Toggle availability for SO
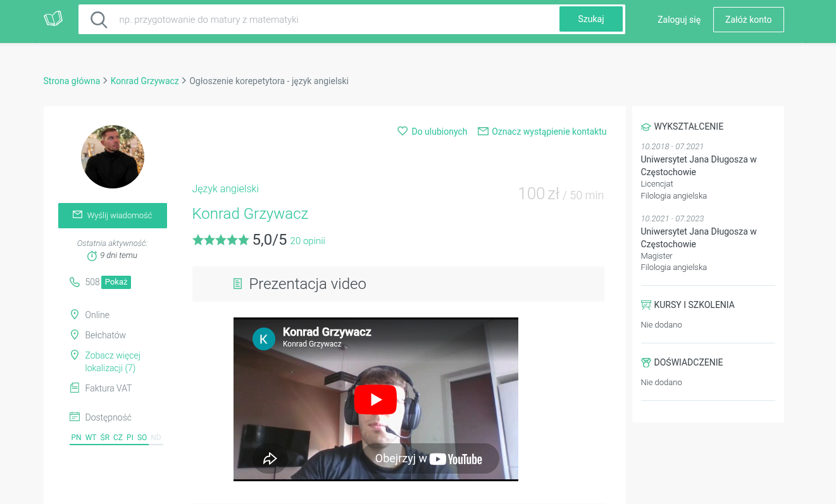Screen dimensions: 836x504 pos(142,437)
